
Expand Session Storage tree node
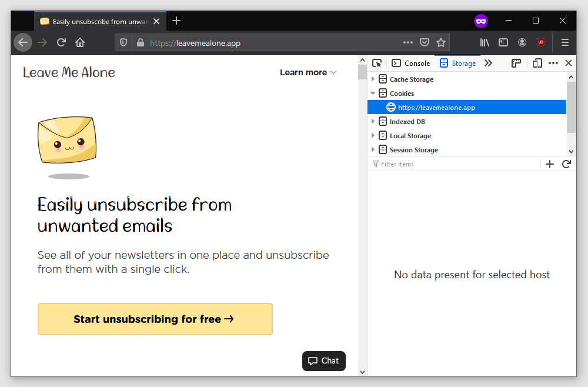[373, 149]
